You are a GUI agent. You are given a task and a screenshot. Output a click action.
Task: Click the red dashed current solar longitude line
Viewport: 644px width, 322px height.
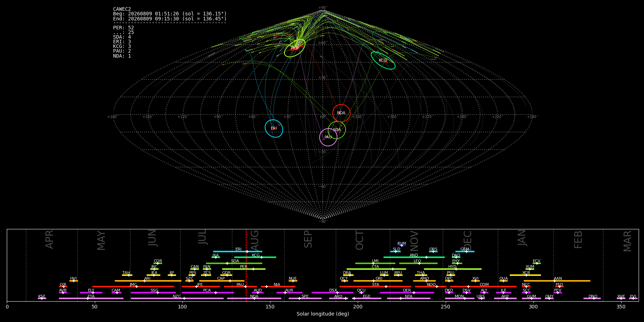coord(246,265)
